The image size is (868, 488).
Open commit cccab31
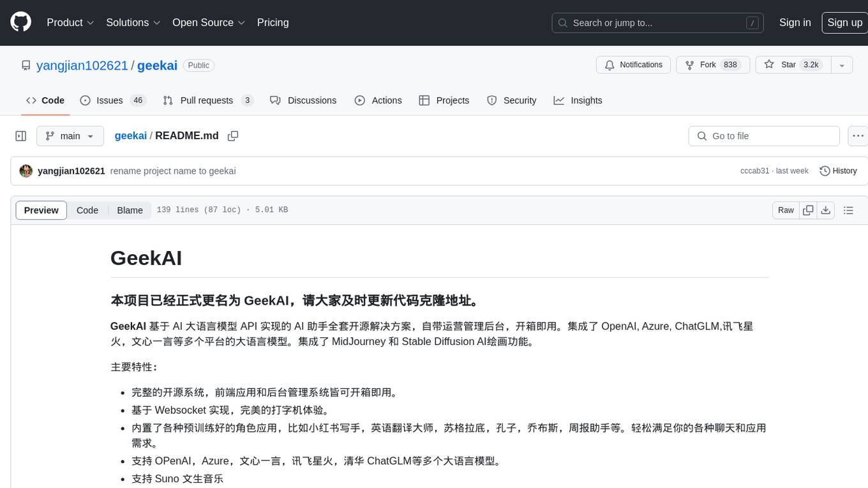(x=756, y=171)
